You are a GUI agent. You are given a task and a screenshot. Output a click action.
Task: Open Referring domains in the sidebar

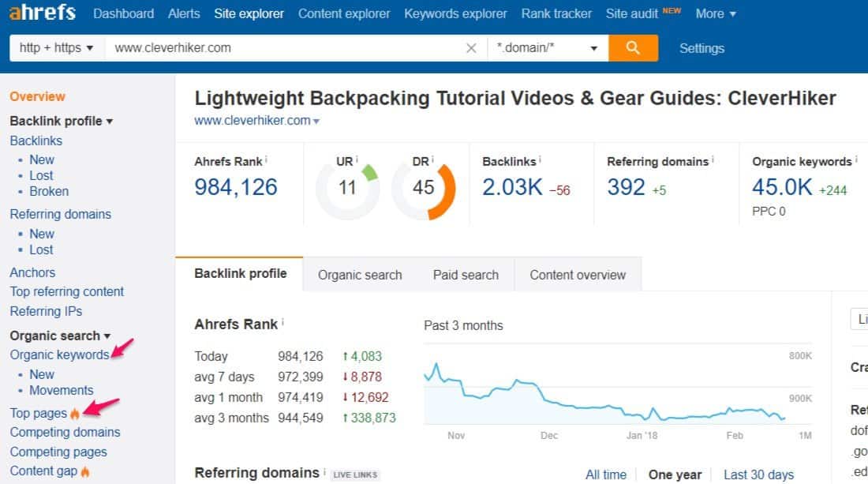[x=60, y=214]
